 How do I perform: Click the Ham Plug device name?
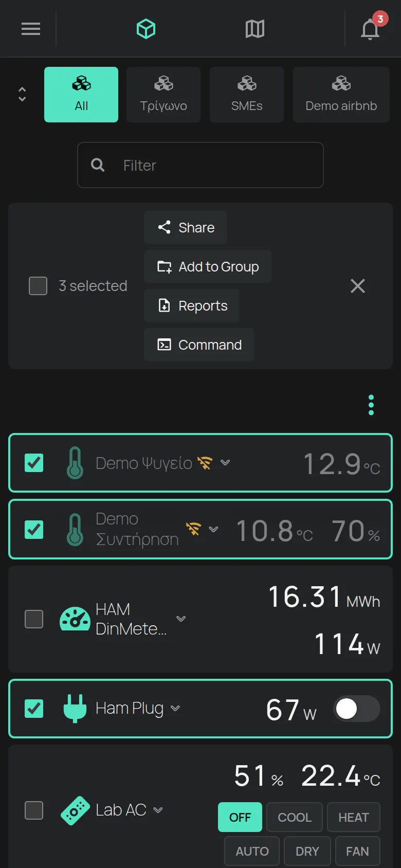click(130, 708)
